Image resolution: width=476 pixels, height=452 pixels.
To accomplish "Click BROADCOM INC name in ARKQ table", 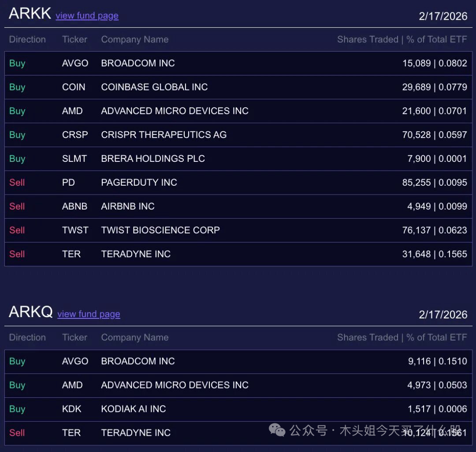I will [138, 361].
